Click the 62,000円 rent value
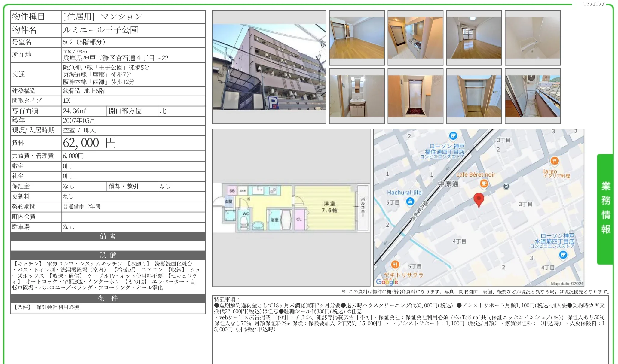 [89, 143]
